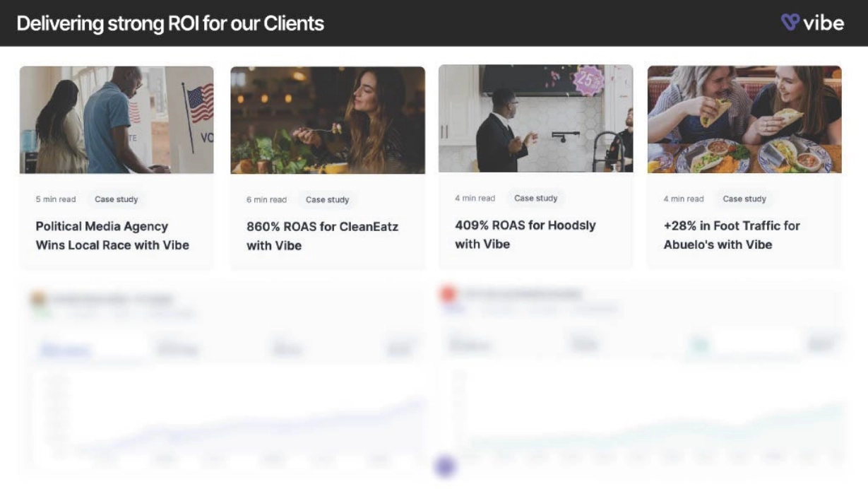The height and width of the screenshot is (489, 868).
Task: Click the '5 min read' label
Action: pos(56,199)
